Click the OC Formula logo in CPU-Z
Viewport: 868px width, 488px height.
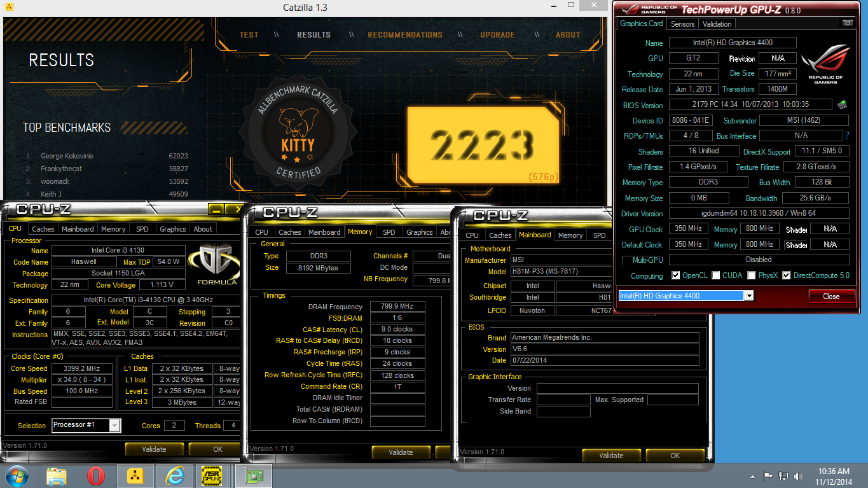click(215, 263)
